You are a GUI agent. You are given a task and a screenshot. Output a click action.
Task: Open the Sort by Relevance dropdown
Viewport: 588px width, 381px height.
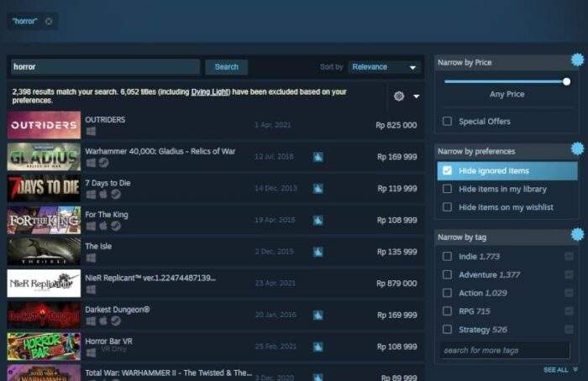[x=384, y=67]
